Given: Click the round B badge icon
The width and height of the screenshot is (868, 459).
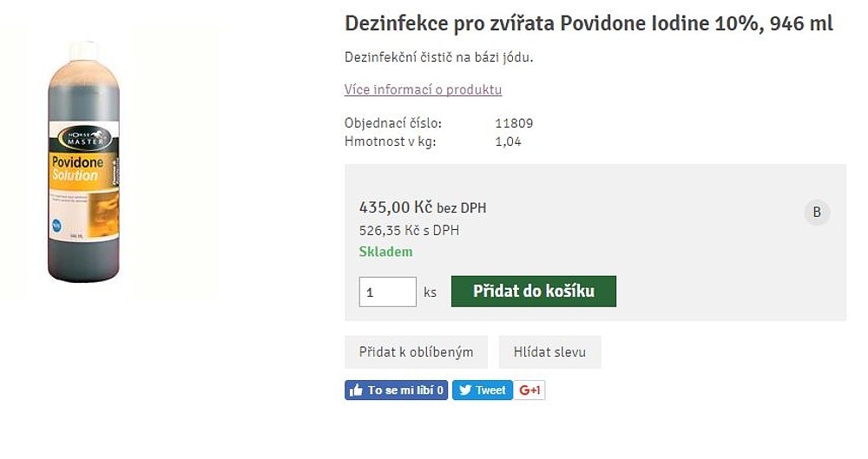Looking at the screenshot, I should tap(817, 213).
